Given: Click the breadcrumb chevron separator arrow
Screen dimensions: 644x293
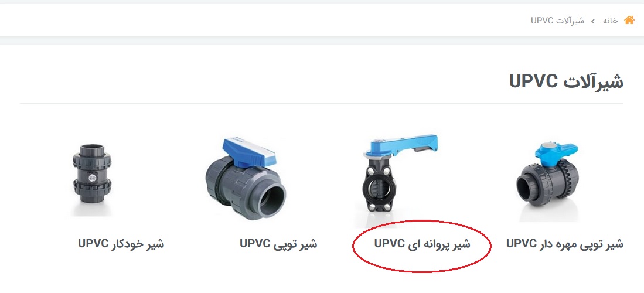Looking at the screenshot, I should point(593,21).
